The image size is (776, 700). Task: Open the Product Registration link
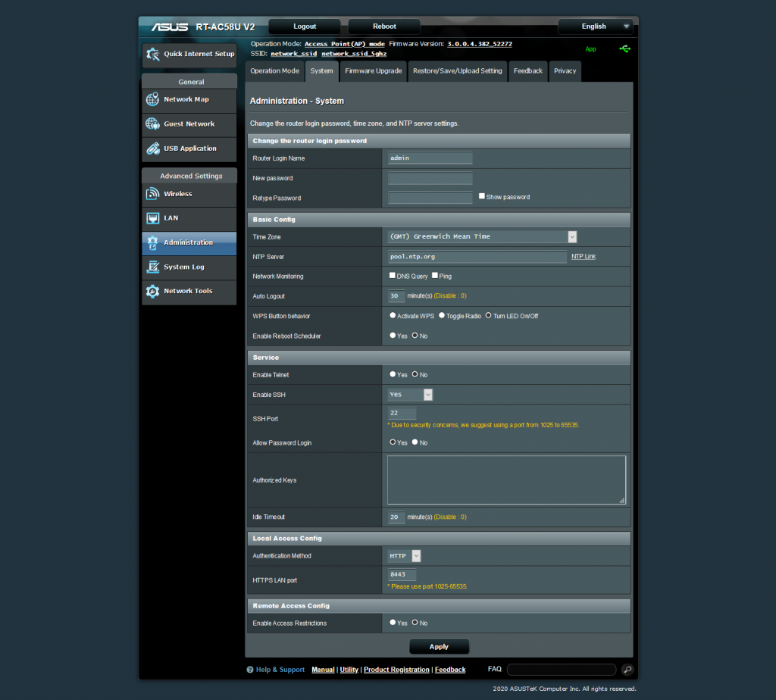396,670
